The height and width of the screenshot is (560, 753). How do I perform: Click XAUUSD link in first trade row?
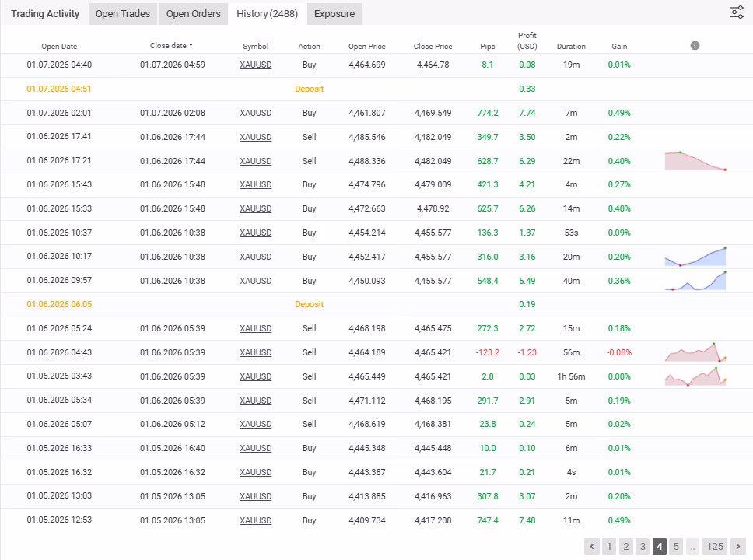255,65
